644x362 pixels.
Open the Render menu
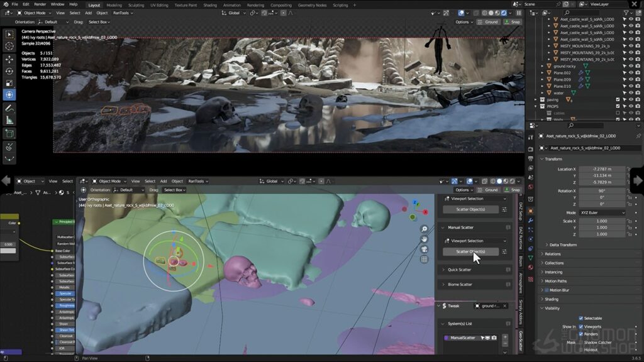coord(40,4)
